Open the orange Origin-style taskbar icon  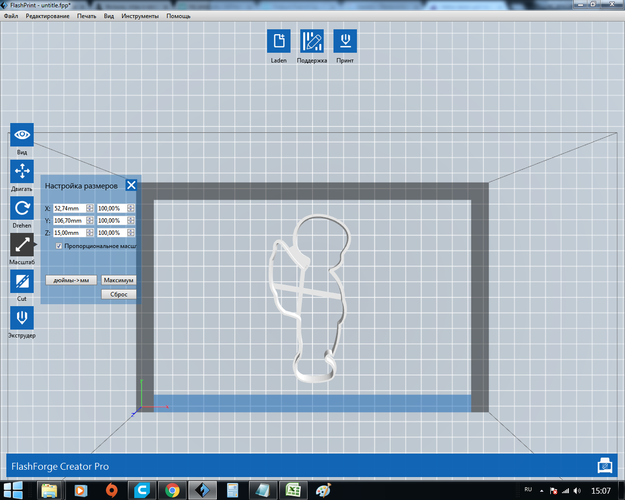112,490
